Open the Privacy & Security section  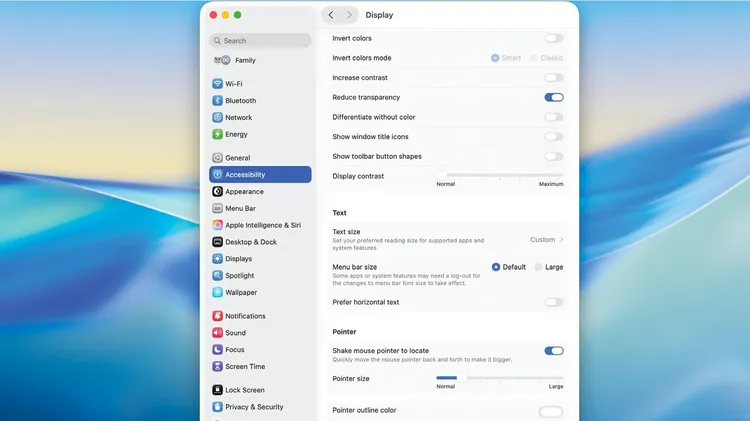254,407
